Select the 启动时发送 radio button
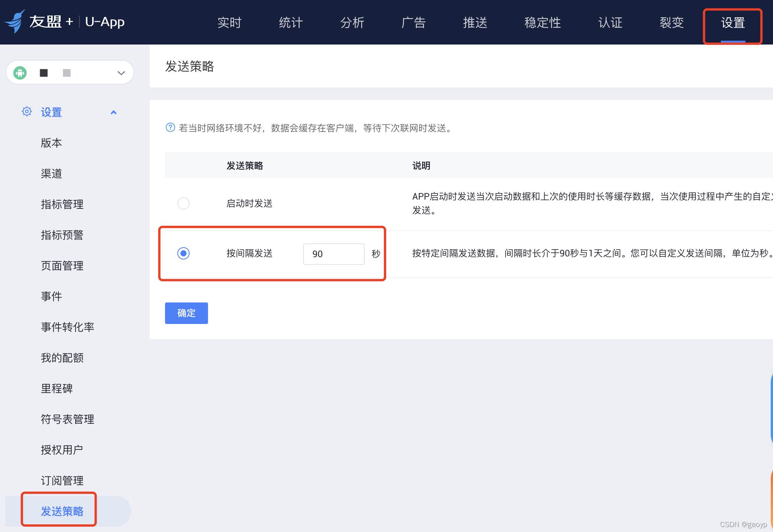 click(x=183, y=203)
